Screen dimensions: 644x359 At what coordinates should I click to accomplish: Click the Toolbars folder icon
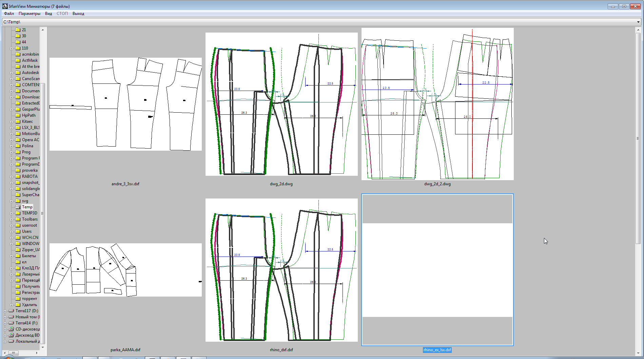tap(18, 219)
